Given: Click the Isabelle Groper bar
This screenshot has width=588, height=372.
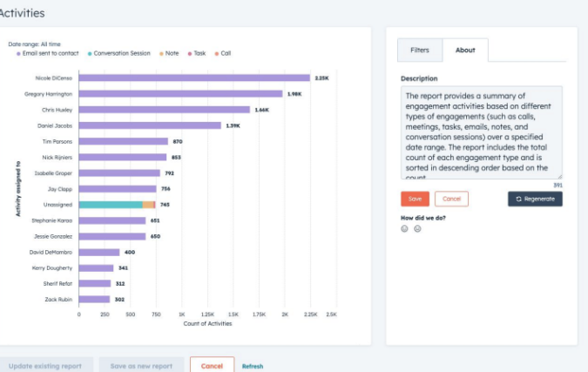Looking at the screenshot, I should click(119, 173).
